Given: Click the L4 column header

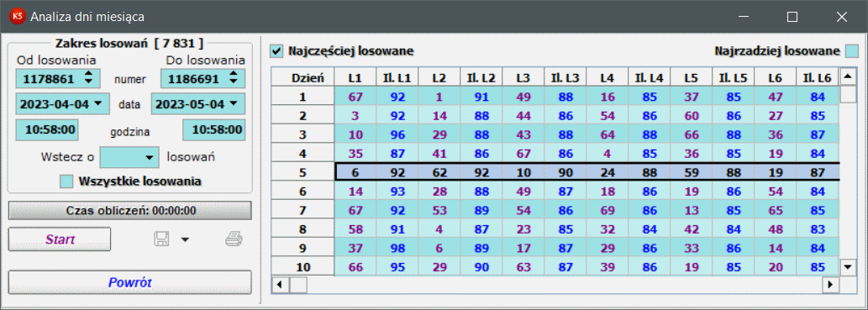Looking at the screenshot, I should 607,78.
